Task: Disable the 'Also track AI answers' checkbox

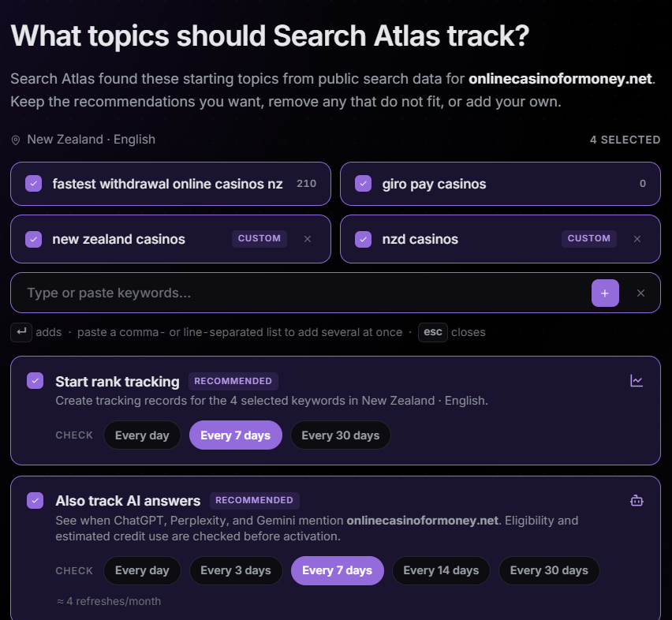Action: pyautogui.click(x=35, y=500)
